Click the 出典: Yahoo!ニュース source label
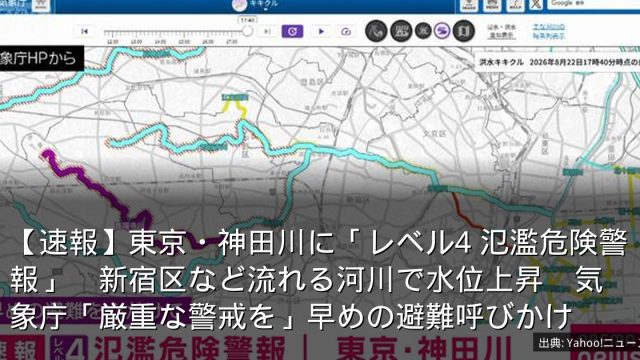This screenshot has height=360, width=640. (587, 343)
